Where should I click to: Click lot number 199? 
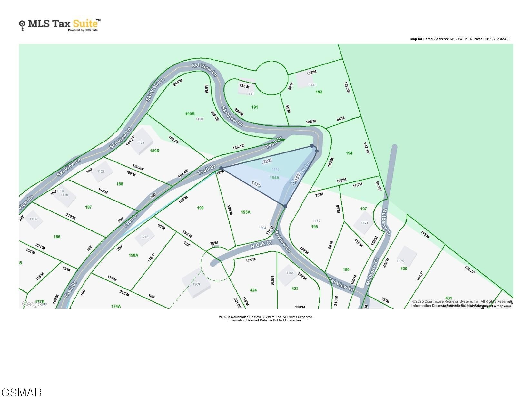(200, 208)
